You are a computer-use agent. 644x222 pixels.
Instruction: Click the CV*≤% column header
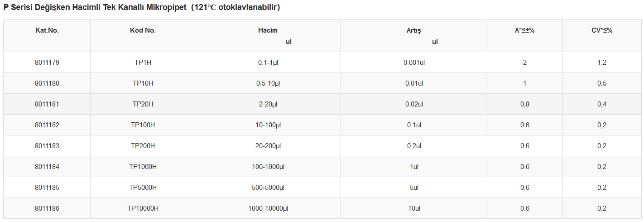[602, 30]
